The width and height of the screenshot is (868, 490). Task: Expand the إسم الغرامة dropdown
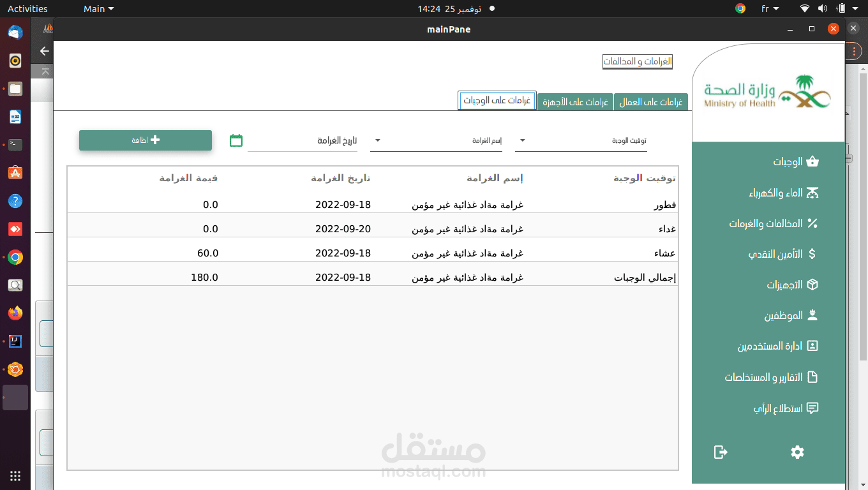[377, 140]
